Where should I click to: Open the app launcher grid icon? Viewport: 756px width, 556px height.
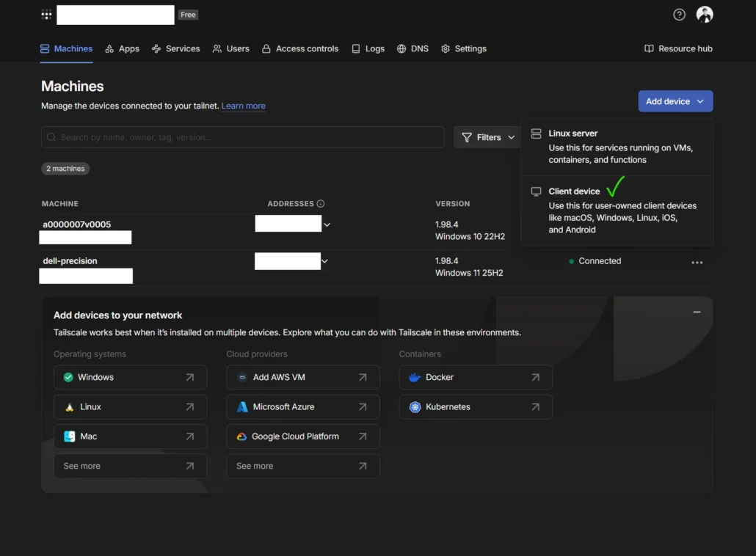click(x=46, y=15)
